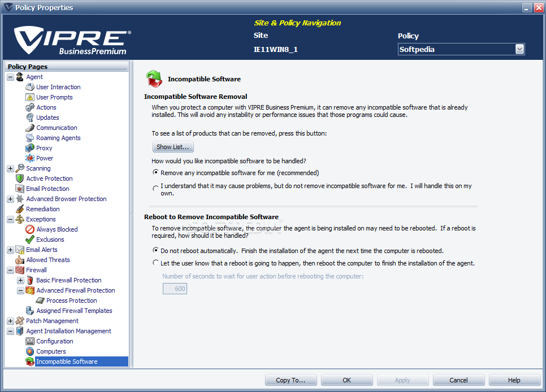
Task: Open the Process Protection page
Action: pos(71,300)
